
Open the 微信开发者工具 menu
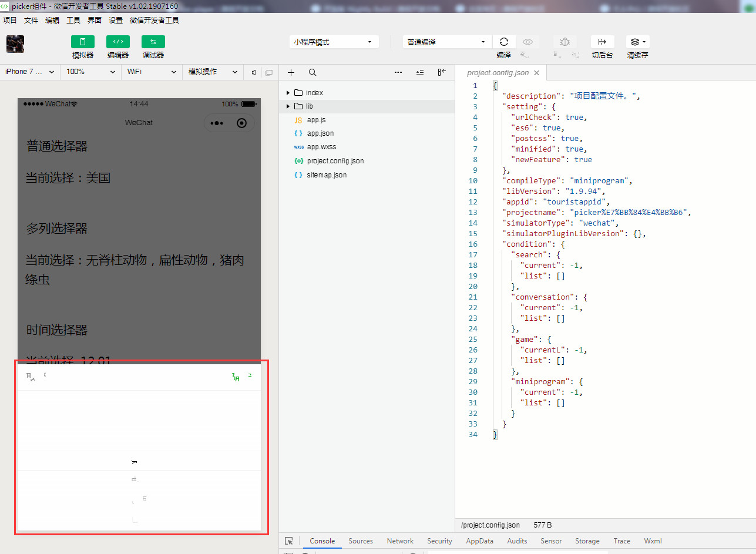pos(154,20)
